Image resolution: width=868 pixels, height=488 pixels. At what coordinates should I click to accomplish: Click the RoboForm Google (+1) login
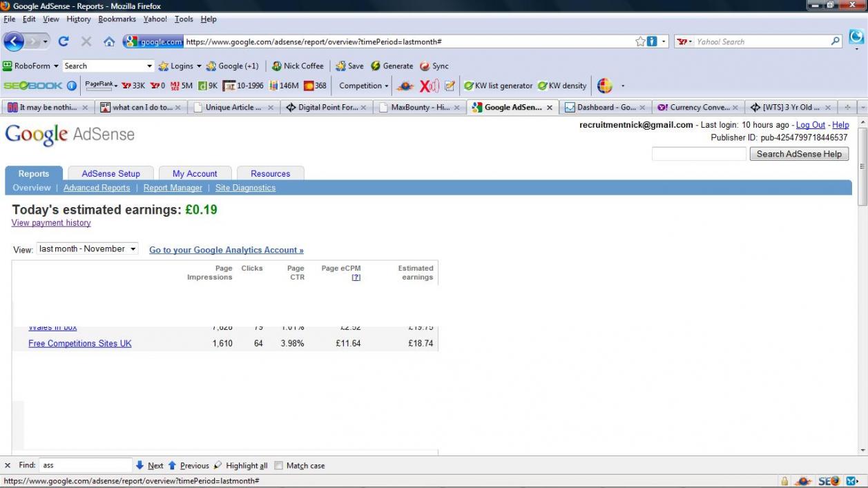[x=233, y=66]
